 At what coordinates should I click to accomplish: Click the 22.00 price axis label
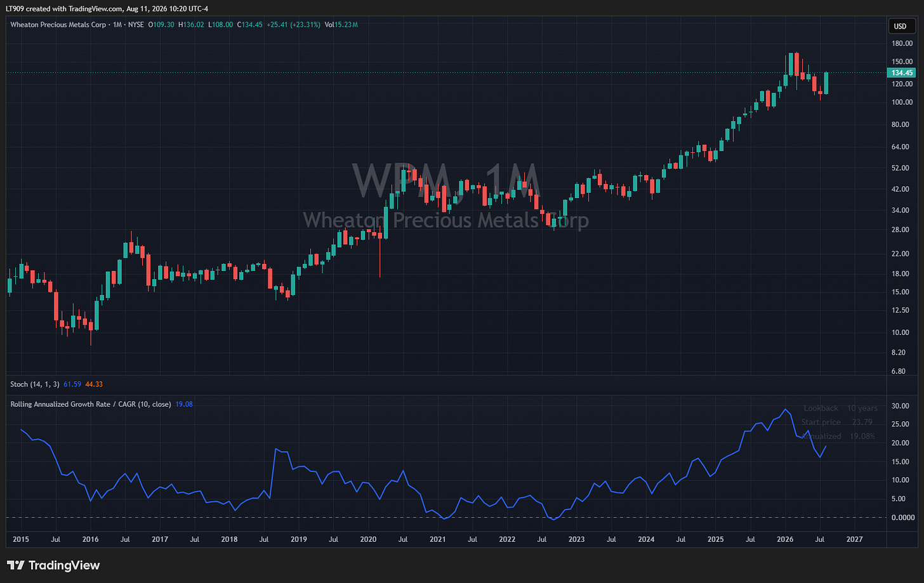tap(902, 254)
